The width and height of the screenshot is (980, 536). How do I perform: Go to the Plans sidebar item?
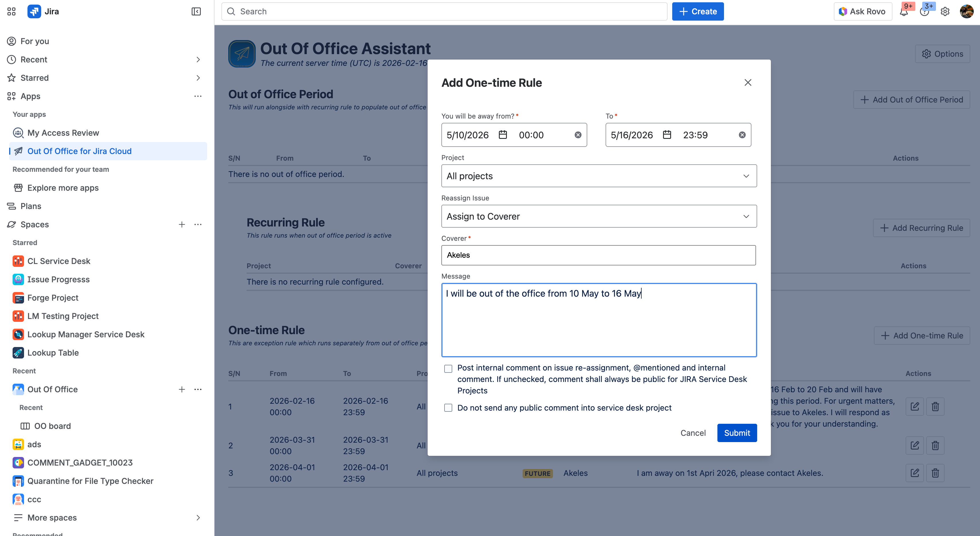point(31,206)
